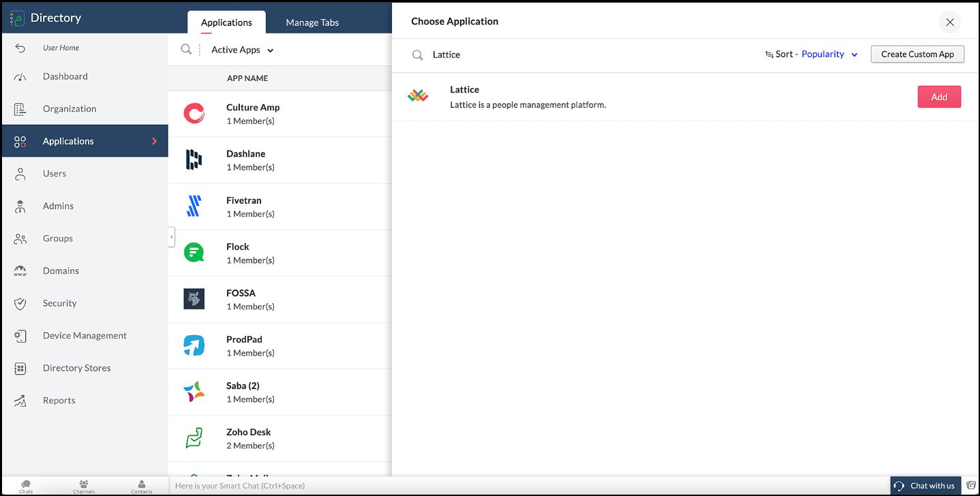The height and width of the screenshot is (496, 980).
Task: Open the Chat with us widget
Action: [925, 486]
